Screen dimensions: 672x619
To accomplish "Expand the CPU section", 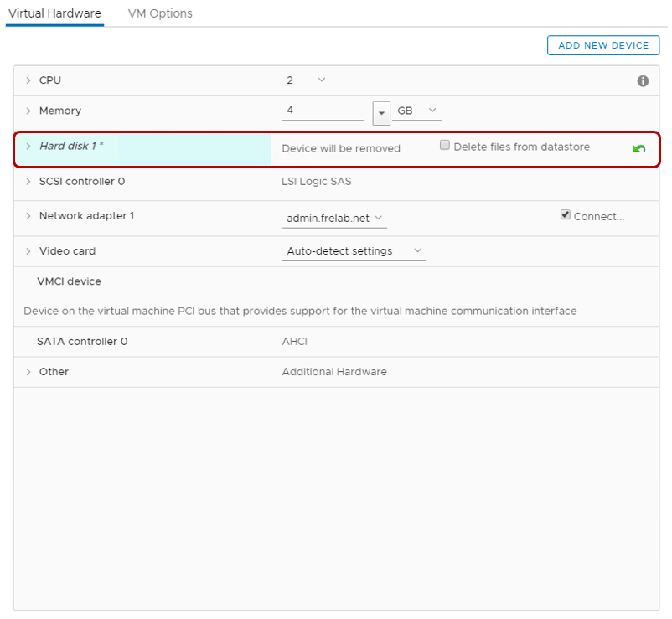I will pyautogui.click(x=28, y=80).
